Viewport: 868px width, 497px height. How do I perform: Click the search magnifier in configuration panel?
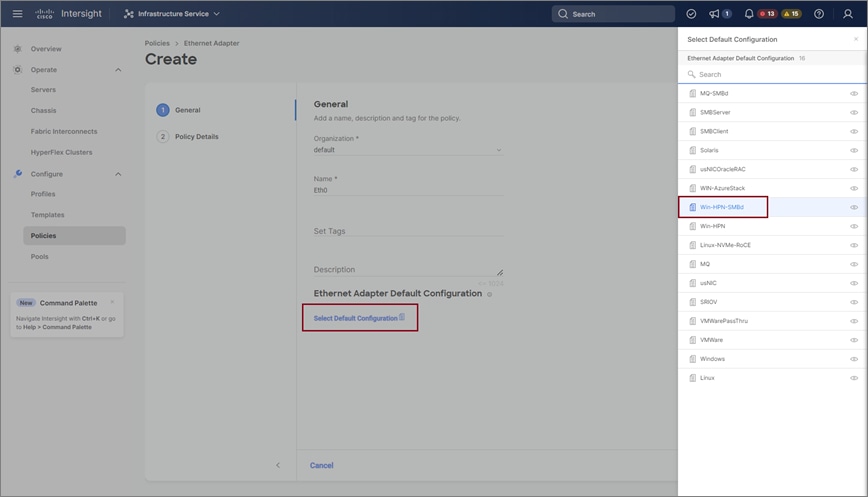691,74
